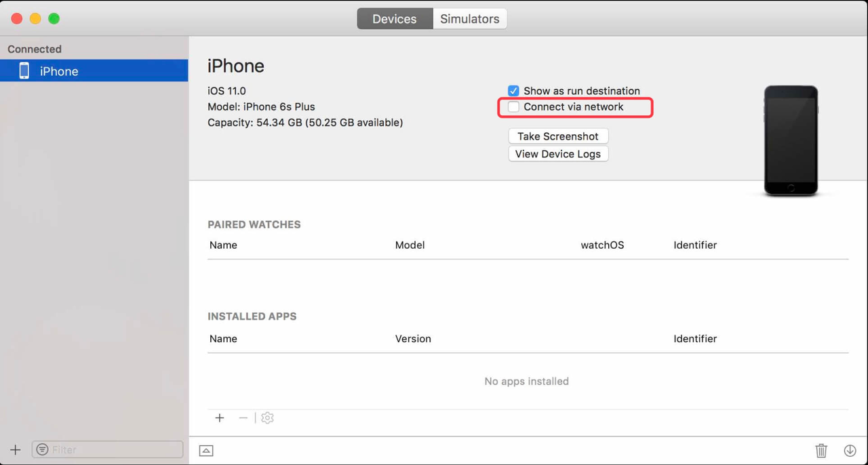Show the device console with the bottom-left triangle icon

coord(206,450)
